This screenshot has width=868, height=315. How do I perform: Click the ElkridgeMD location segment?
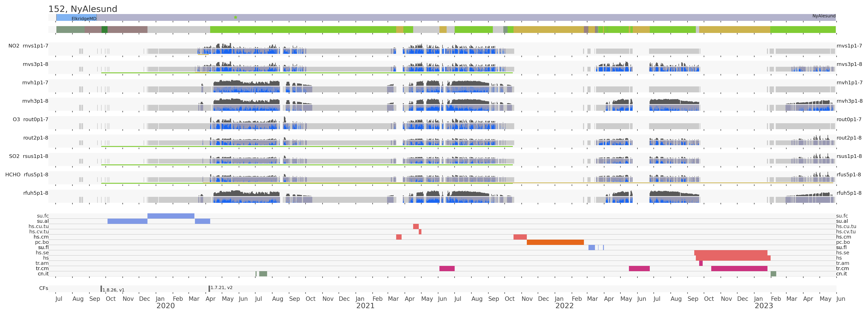(x=76, y=18)
